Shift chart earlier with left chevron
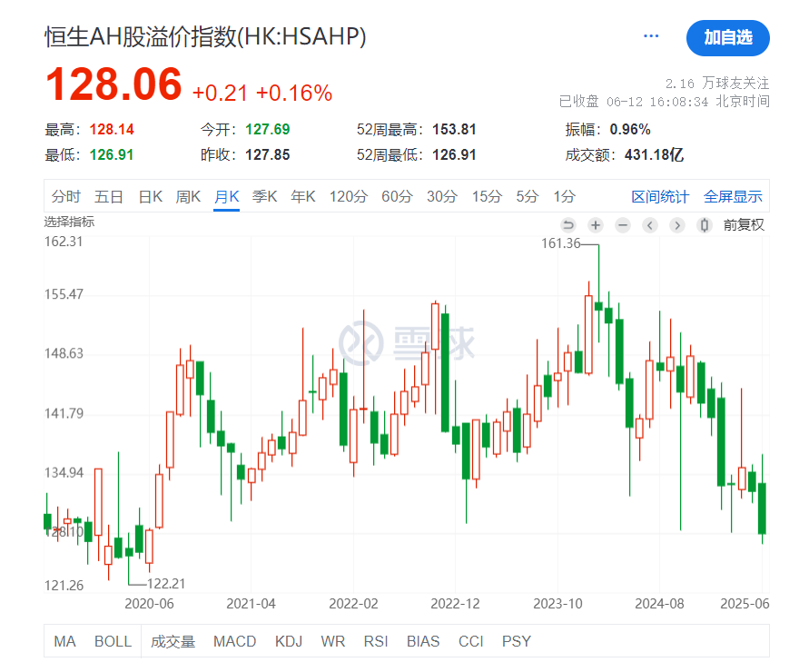This screenshot has width=799, height=672. (650, 224)
